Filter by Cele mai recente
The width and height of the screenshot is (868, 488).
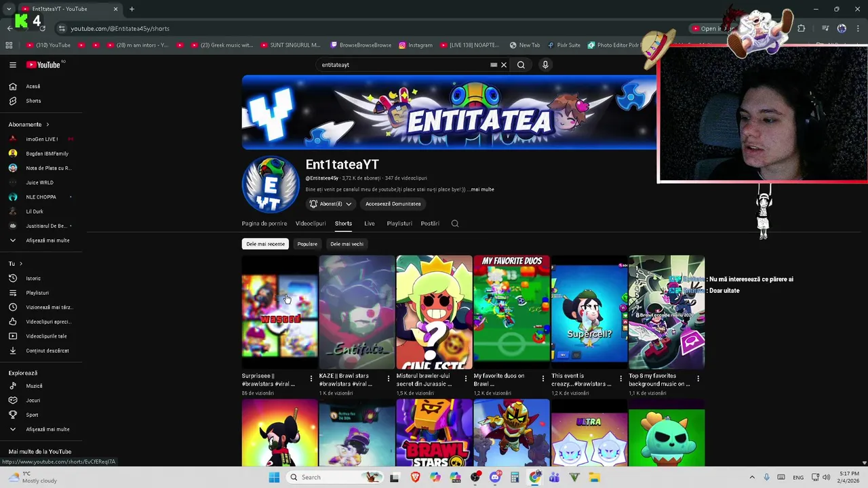click(x=266, y=244)
